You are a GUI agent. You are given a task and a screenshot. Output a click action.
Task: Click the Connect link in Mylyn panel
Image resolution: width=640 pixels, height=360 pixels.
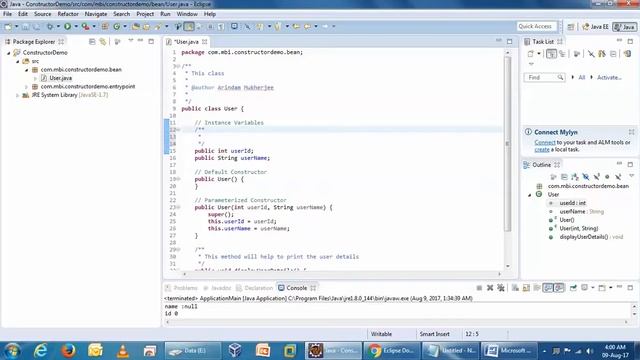pyautogui.click(x=545, y=142)
